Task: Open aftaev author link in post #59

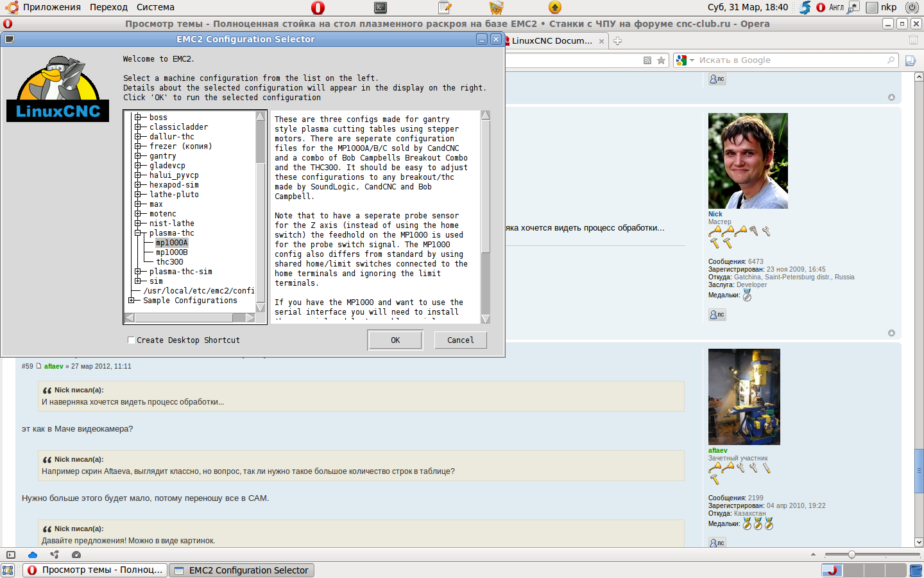Action: [54, 367]
